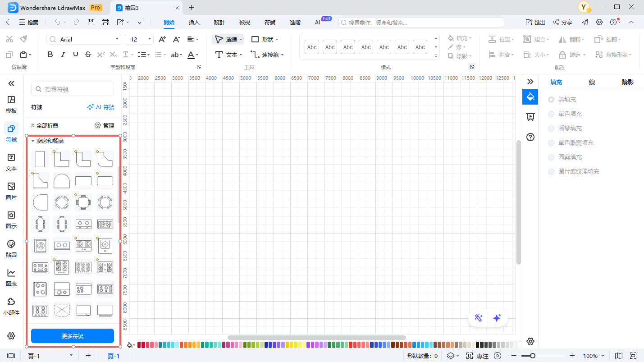Open the 貼圖 stickers sidebar panel
Screen dimensions: 644x362
pyautogui.click(x=11, y=248)
